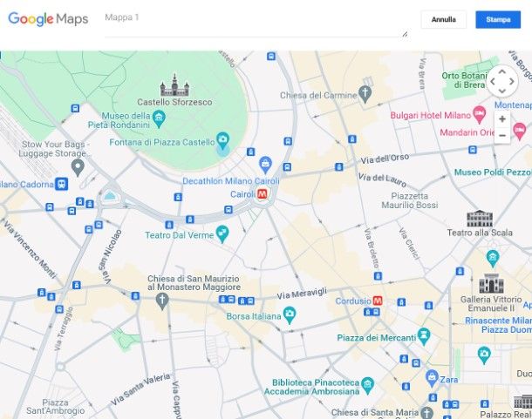
Task: Click the Chiesa di Santa Maria church pin
Action: click(x=426, y=413)
